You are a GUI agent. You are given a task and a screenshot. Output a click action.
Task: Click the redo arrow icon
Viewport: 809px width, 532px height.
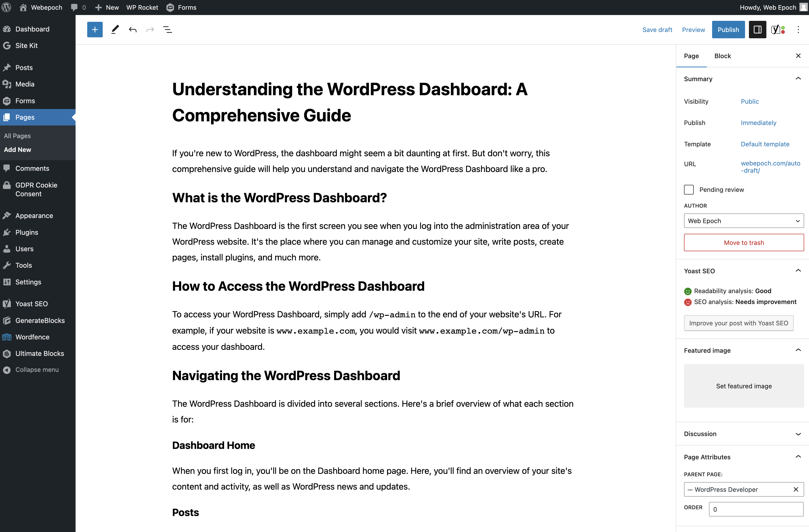pyautogui.click(x=150, y=30)
